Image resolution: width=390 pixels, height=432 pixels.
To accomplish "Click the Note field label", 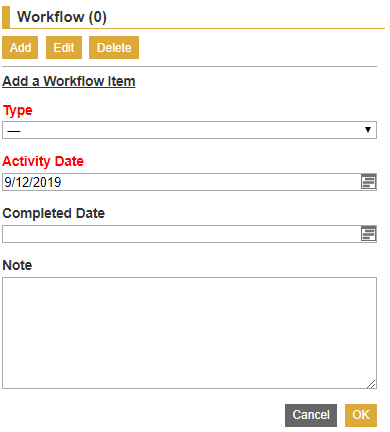I will (x=17, y=265).
